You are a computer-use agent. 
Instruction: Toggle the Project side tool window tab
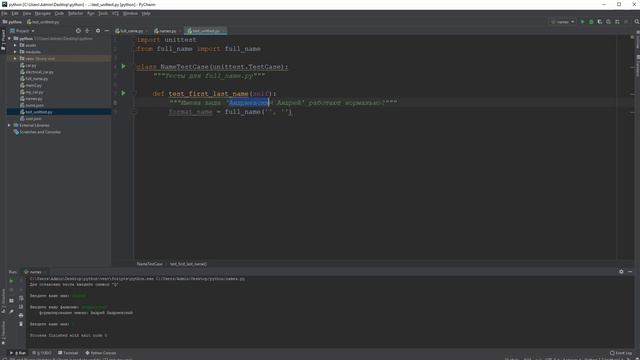click(3, 40)
